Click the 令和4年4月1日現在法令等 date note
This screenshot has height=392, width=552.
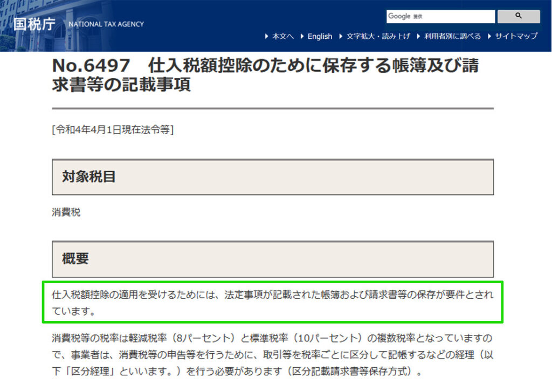[x=113, y=130]
